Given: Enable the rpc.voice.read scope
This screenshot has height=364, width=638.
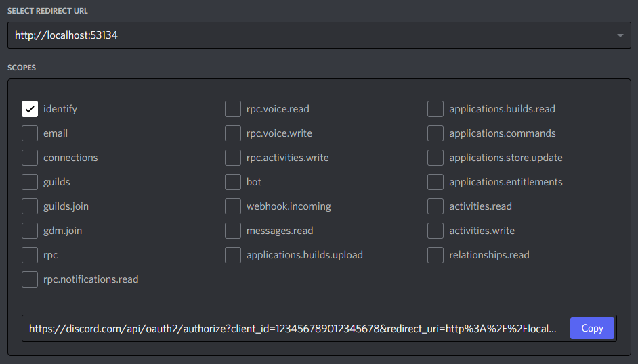Looking at the screenshot, I should [x=233, y=109].
